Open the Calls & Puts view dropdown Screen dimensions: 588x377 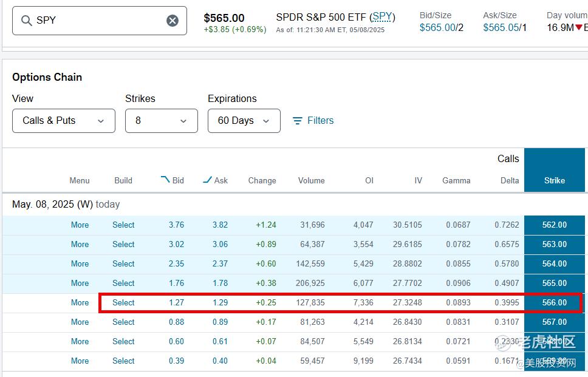coord(64,121)
